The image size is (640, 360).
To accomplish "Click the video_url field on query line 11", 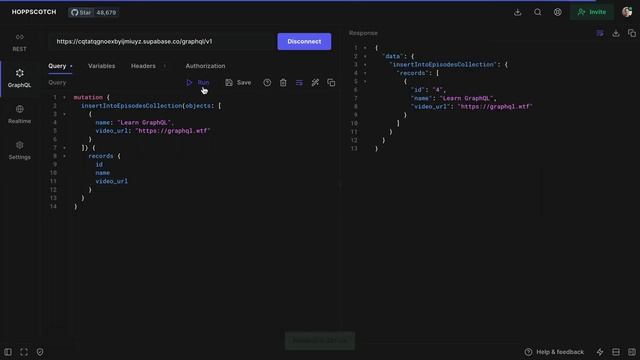I will [x=111, y=181].
